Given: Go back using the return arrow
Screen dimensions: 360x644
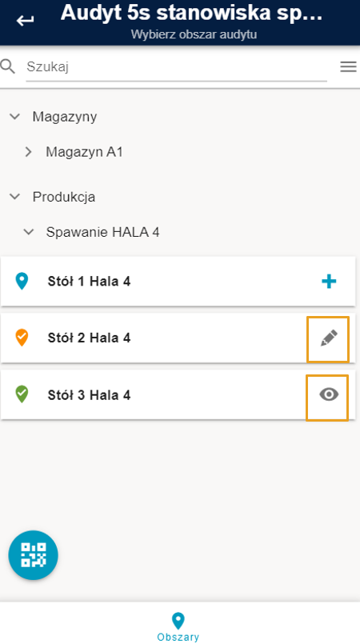Looking at the screenshot, I should [x=25, y=20].
